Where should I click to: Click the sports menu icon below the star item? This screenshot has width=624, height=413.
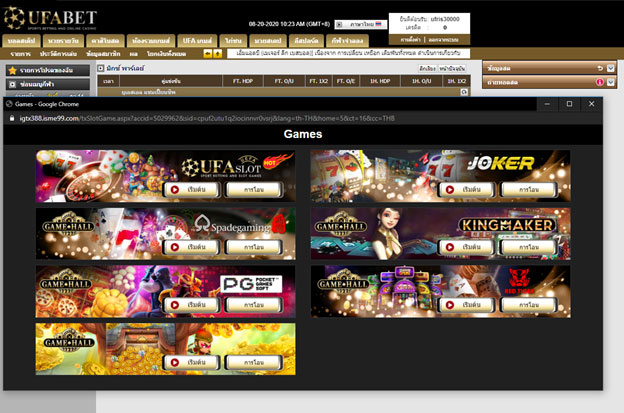click(12, 84)
